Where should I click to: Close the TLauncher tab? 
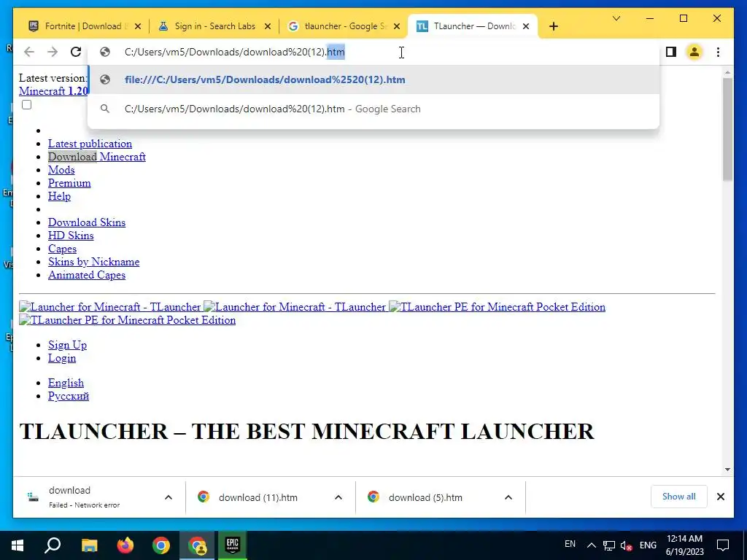click(526, 26)
